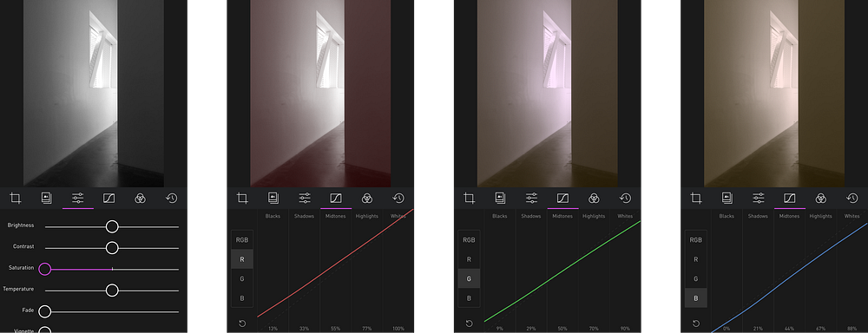This screenshot has width=868, height=333.
Task: Select G channel on the red curve screen
Action: pos(242,278)
